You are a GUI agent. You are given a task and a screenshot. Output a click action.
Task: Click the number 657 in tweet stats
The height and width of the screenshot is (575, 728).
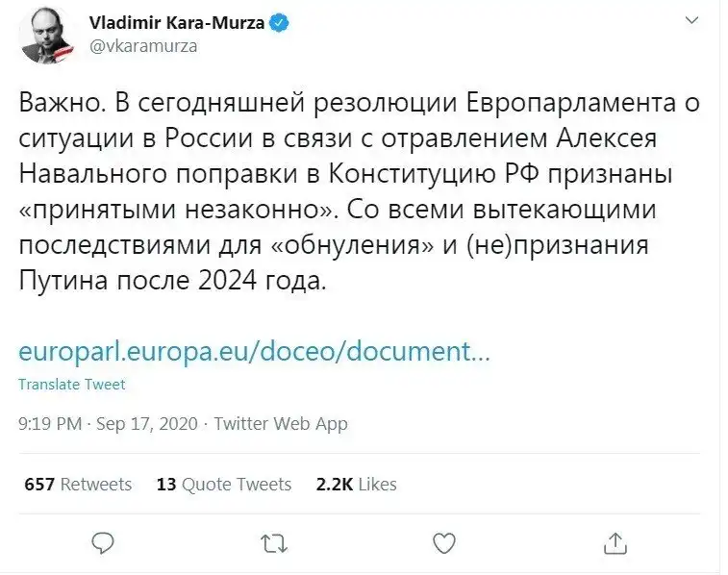[39, 485]
